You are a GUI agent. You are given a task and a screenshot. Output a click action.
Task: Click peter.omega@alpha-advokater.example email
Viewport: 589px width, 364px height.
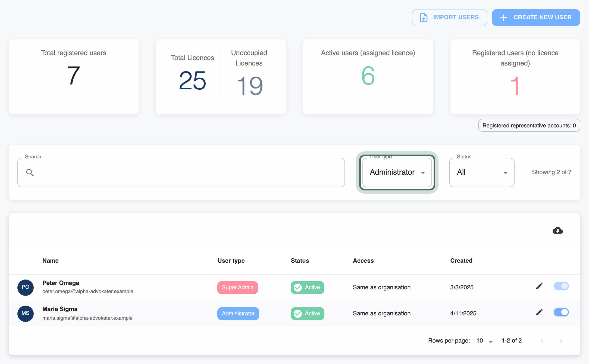click(x=88, y=291)
